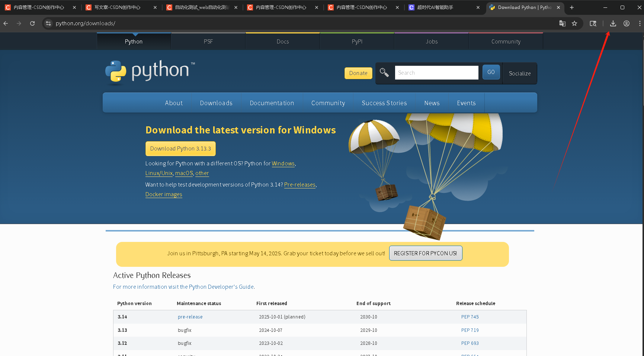Image resolution: width=644 pixels, height=356 pixels.
Task: Open the PyPI top navigation tab
Action: tap(357, 42)
